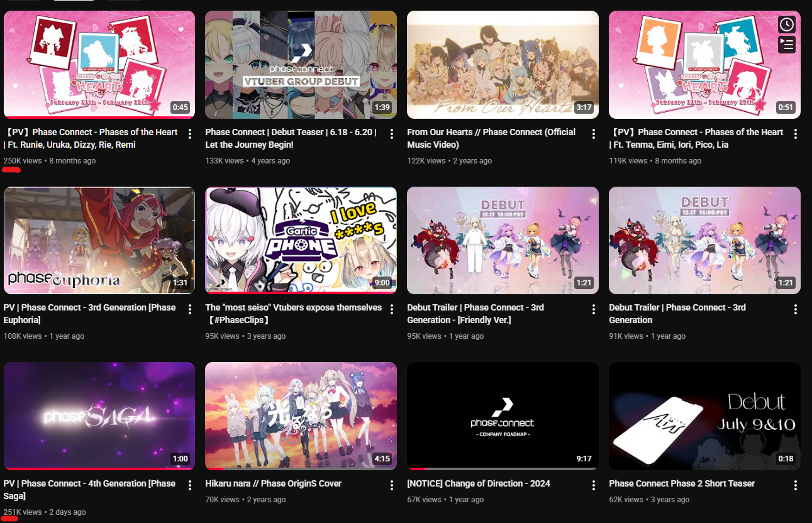Click Watch Later clock icon on thumbnail

[787, 25]
